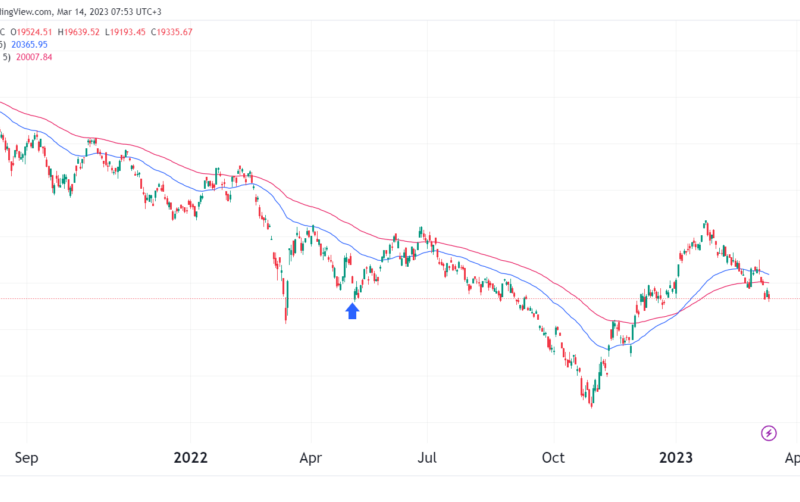Click the close value C19335.67

(171, 32)
